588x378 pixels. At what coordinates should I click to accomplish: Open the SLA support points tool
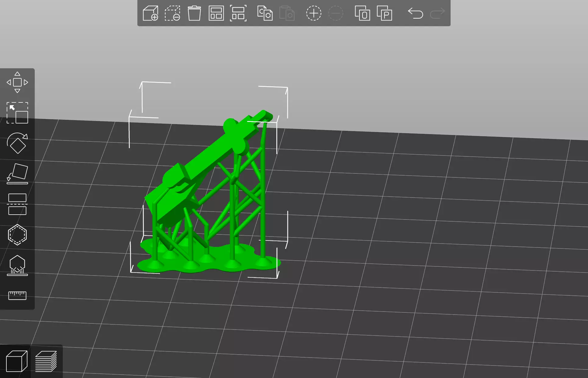tap(17, 265)
